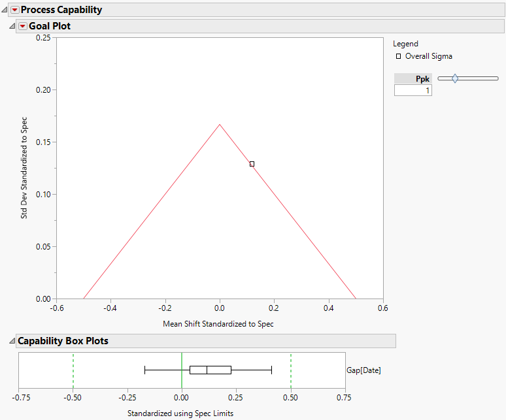
Task: Click the Gap[Date] box plot label
Action: pos(363,370)
